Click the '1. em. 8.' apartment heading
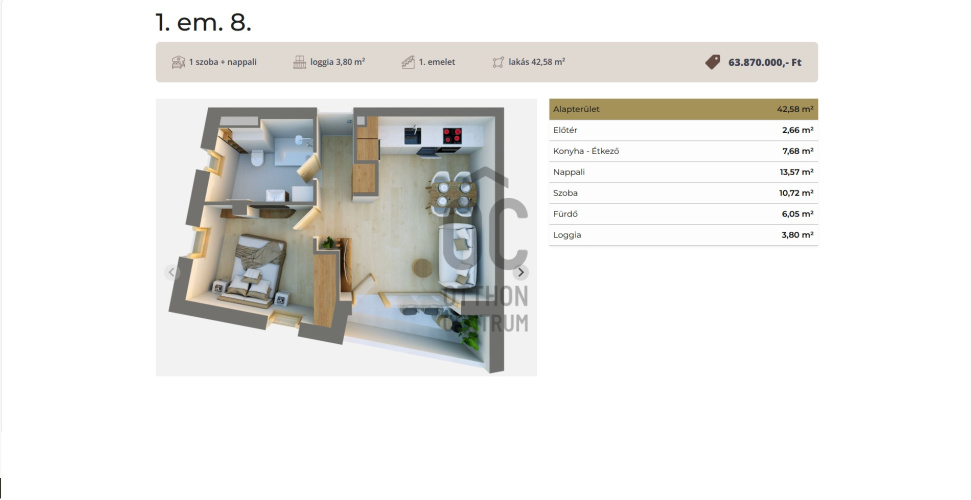Viewport: 971px width, 500px height. pyautogui.click(x=204, y=22)
